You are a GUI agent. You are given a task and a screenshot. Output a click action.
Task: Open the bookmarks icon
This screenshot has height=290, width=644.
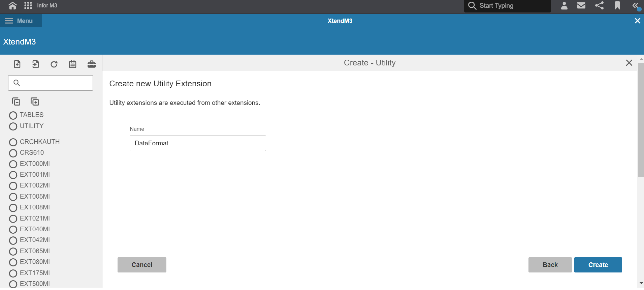click(x=617, y=5)
